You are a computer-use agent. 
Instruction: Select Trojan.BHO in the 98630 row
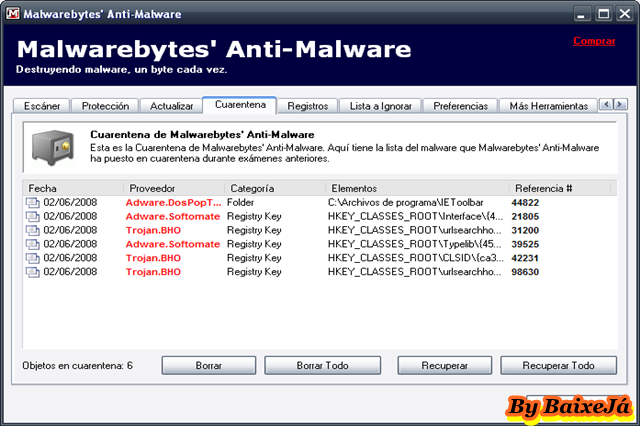click(153, 272)
